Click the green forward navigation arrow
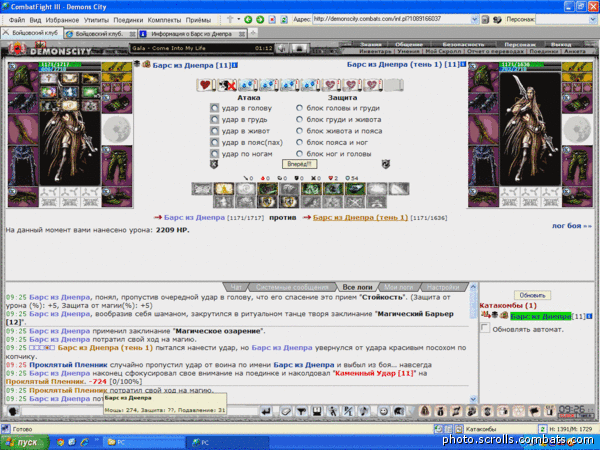 tap(260, 20)
